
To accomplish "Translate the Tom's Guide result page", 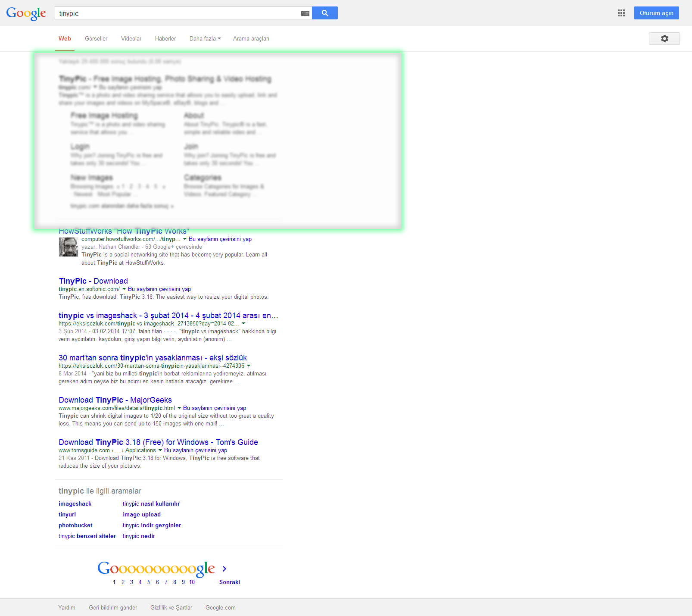I will pos(196,450).
